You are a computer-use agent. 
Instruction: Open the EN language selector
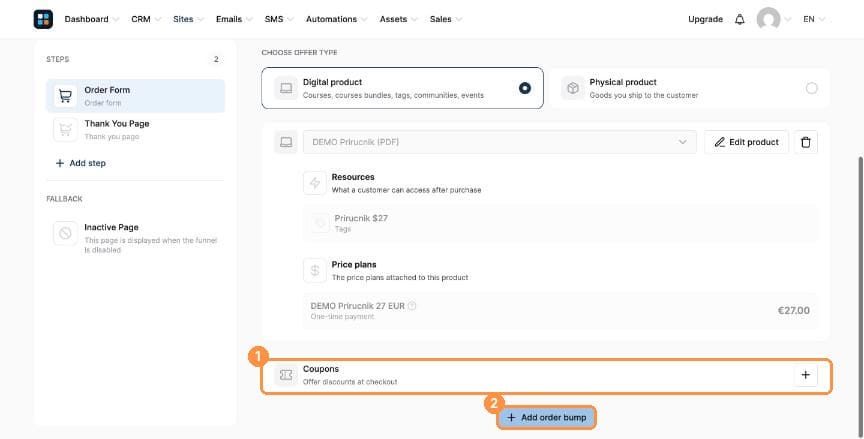(x=814, y=19)
